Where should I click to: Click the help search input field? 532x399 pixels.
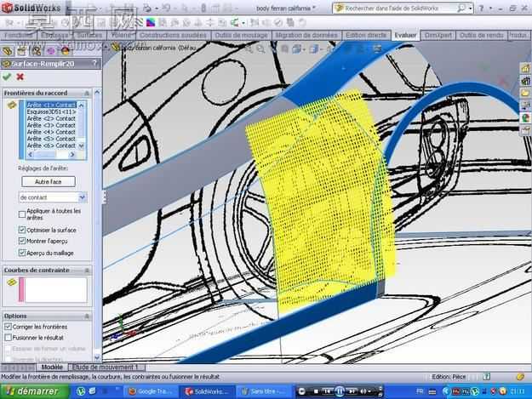point(400,9)
